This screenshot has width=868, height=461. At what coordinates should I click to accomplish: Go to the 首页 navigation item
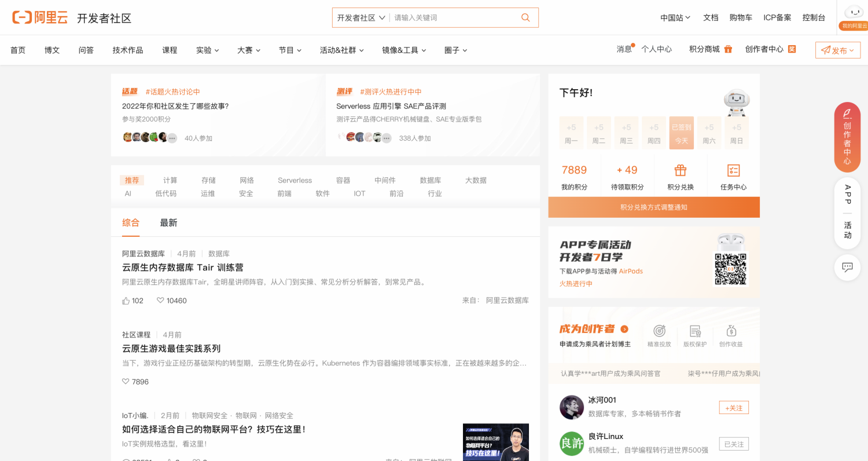18,50
